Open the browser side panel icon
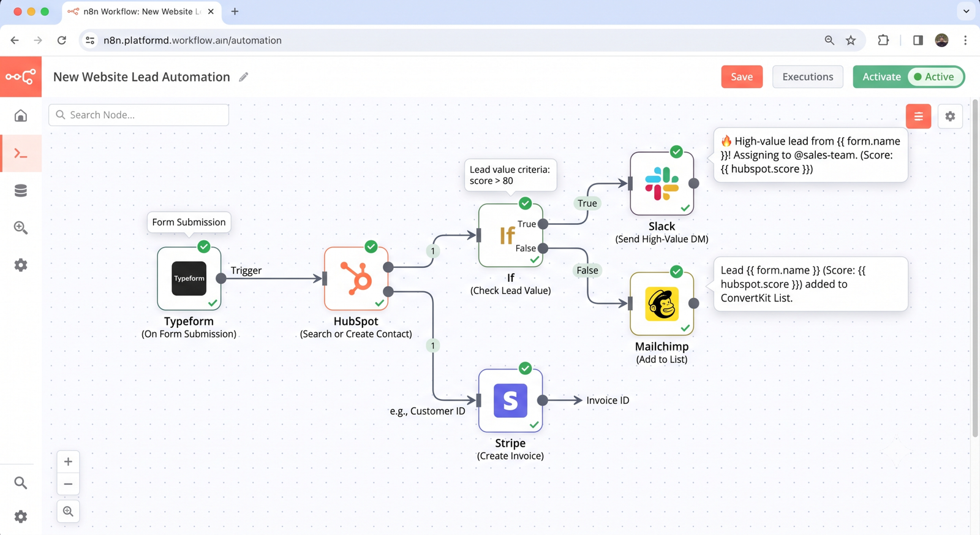The image size is (980, 535). 918,40
